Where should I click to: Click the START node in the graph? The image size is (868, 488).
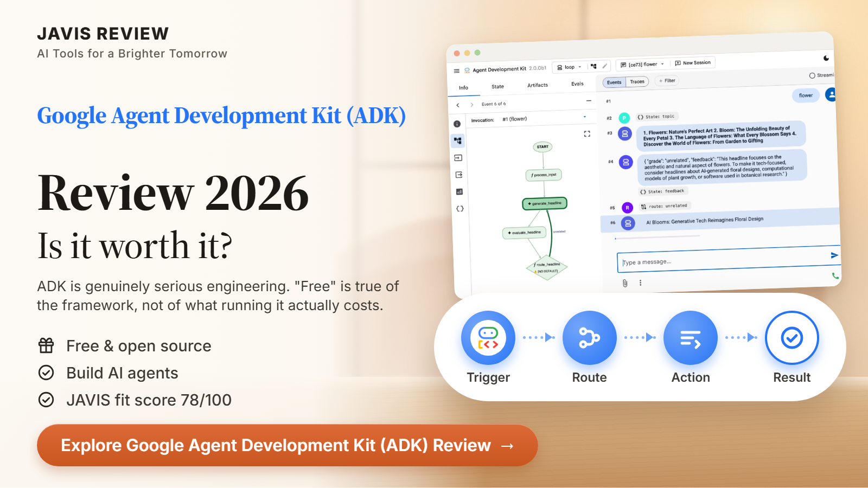click(542, 147)
